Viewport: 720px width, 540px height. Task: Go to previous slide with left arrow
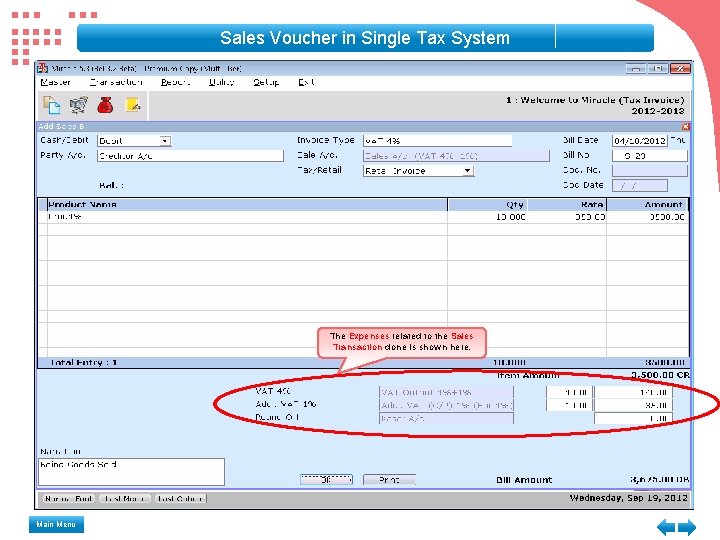(x=666, y=527)
